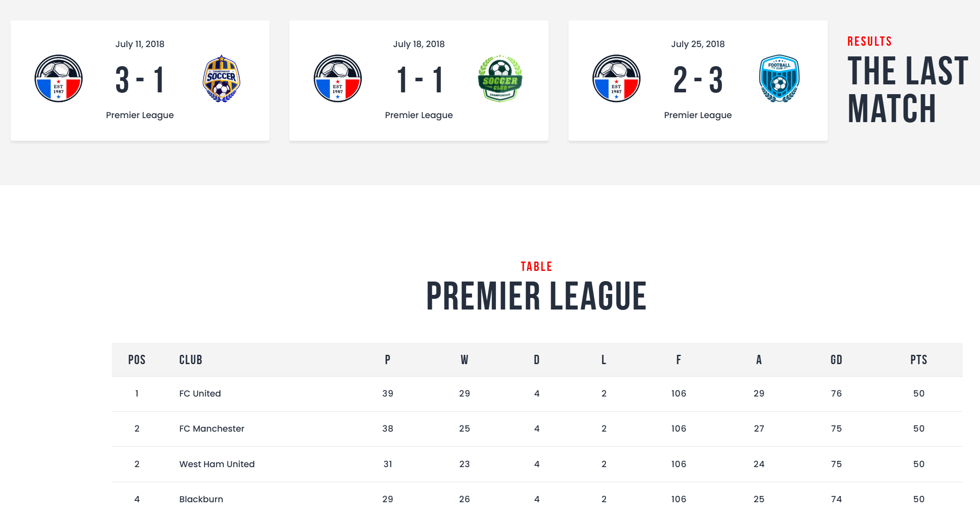Viewport: 980px width, 516px height.
Task: Click home team crest on July 18 match
Action: click(x=338, y=79)
